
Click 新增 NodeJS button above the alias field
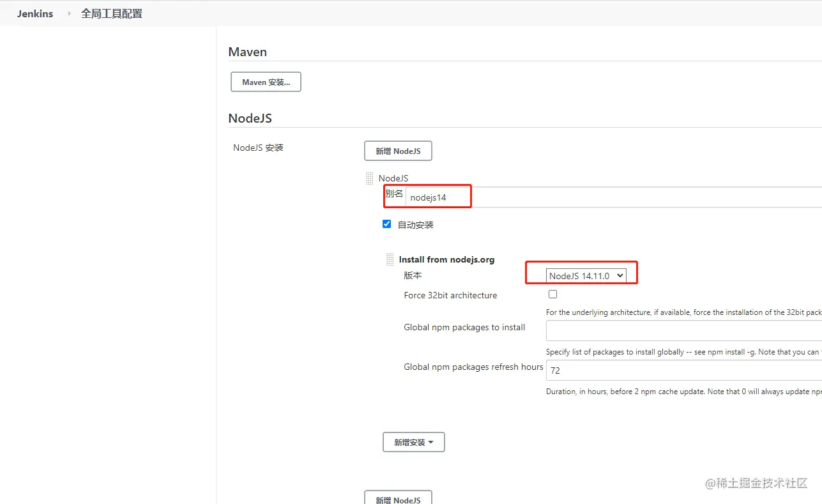click(x=398, y=151)
